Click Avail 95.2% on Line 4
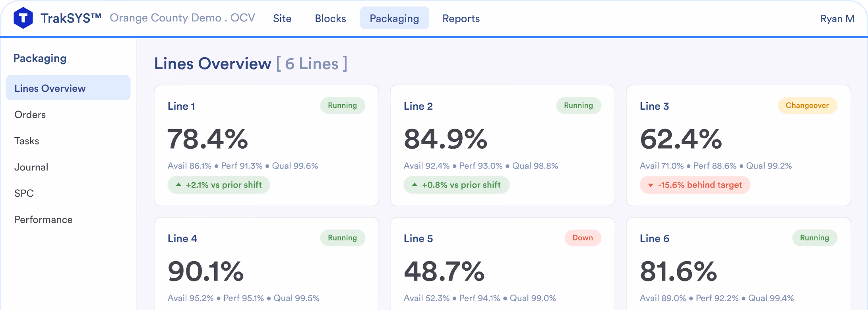 click(x=191, y=298)
